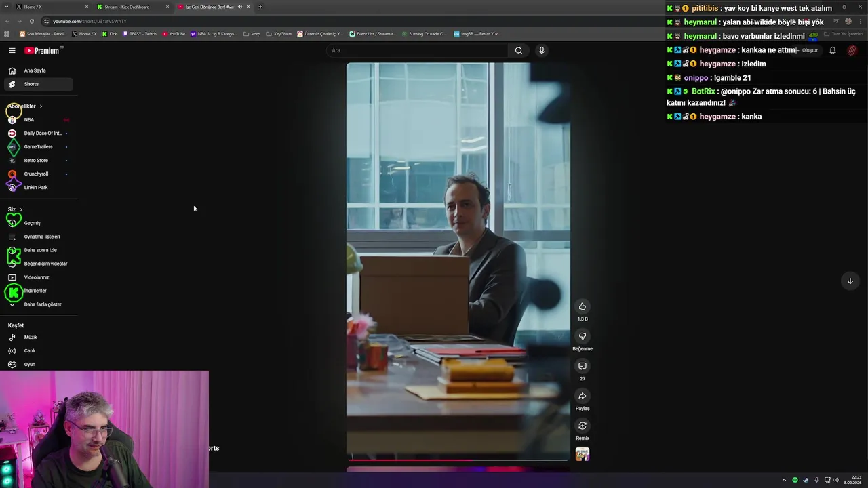The width and height of the screenshot is (868, 488).
Task: Open the taskbar clock and date
Action: (852, 480)
